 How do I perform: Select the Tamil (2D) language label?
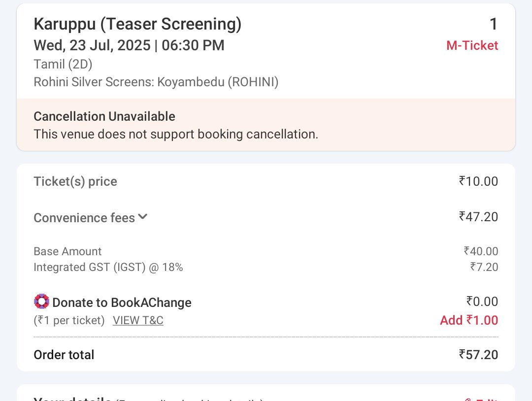63,64
